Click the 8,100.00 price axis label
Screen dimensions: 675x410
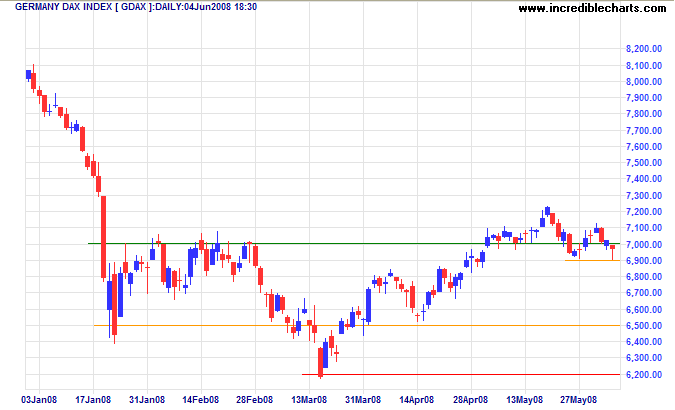(x=644, y=65)
